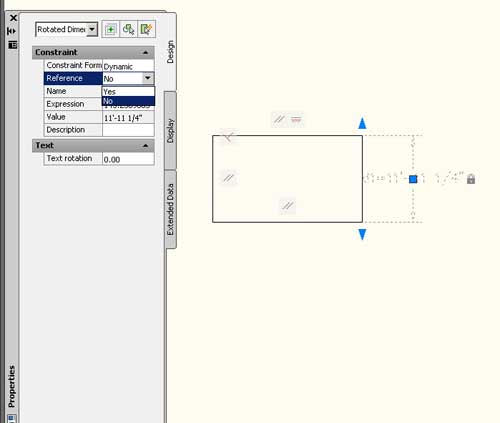
Task: Open the Reference value dropdown arrow
Action: click(x=147, y=78)
